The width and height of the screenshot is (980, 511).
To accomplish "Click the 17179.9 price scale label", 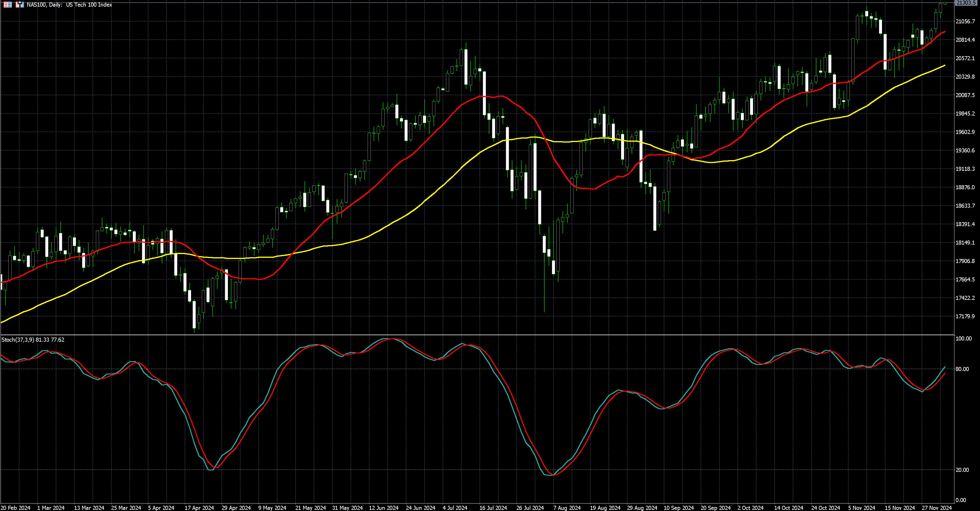I will coord(965,317).
